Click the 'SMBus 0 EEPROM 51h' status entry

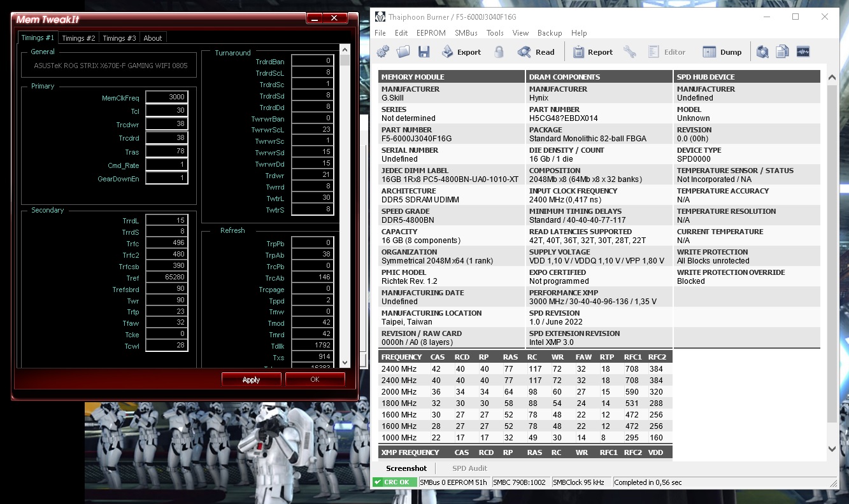tap(453, 482)
